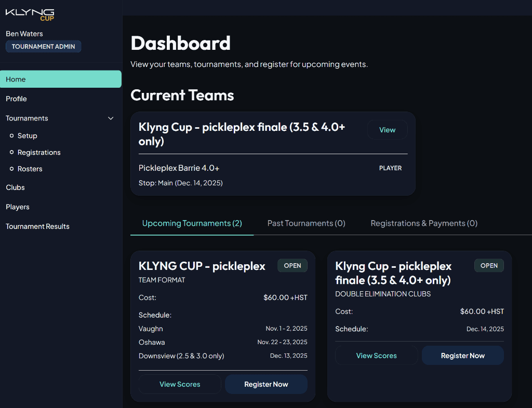The height and width of the screenshot is (408, 532).
Task: Select Home in the sidebar
Action: (x=16, y=79)
